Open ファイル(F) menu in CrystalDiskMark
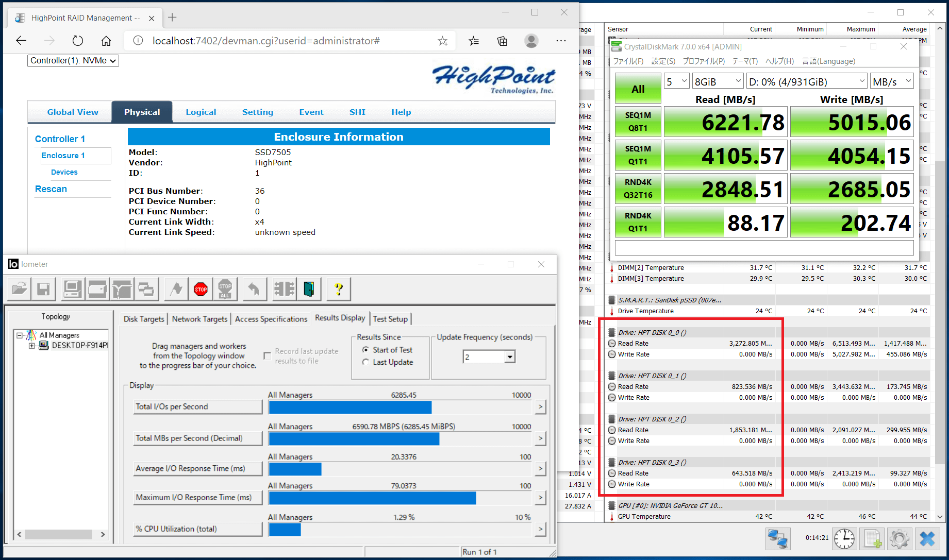 click(x=628, y=61)
